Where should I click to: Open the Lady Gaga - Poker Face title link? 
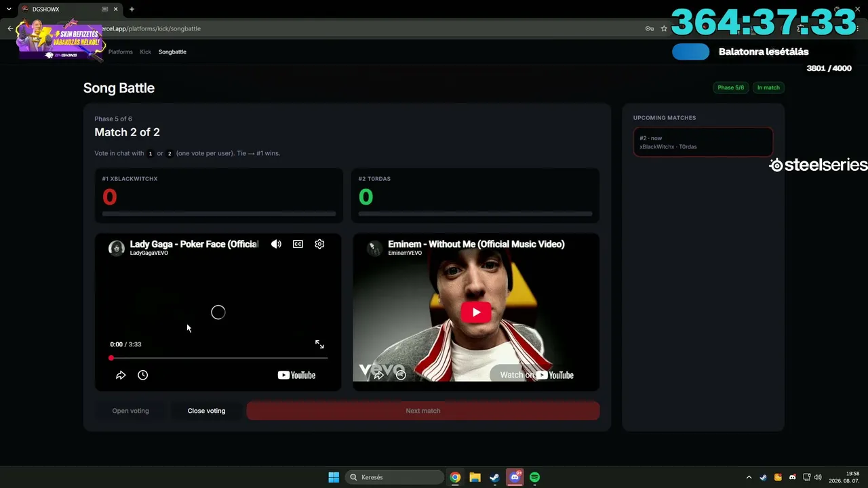pyautogui.click(x=194, y=244)
